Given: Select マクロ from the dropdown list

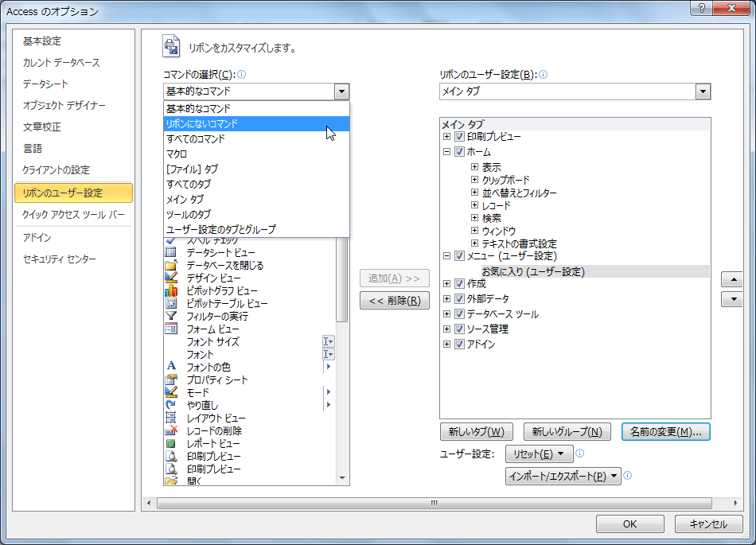Looking at the screenshot, I should 256,154.
